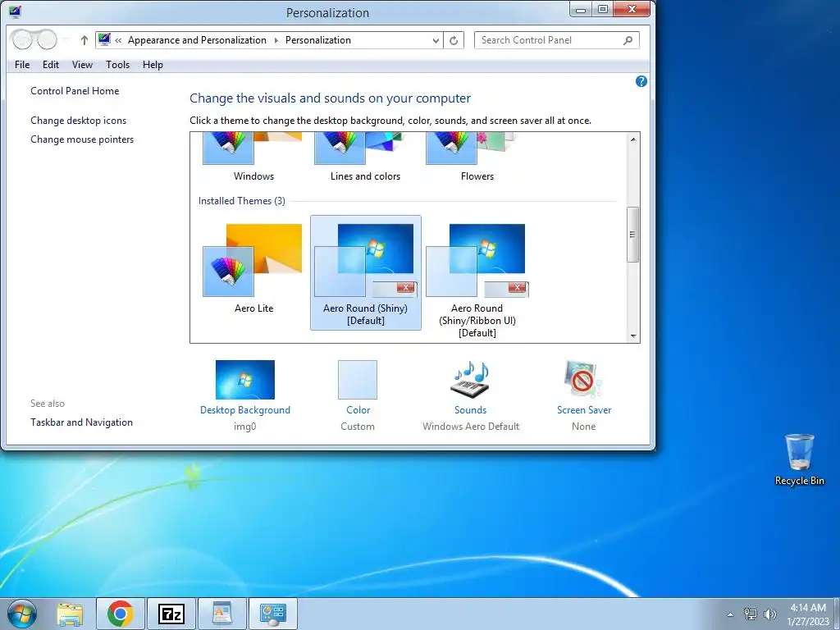Open Change mouse pointers link
This screenshot has width=840, height=630.
click(82, 139)
